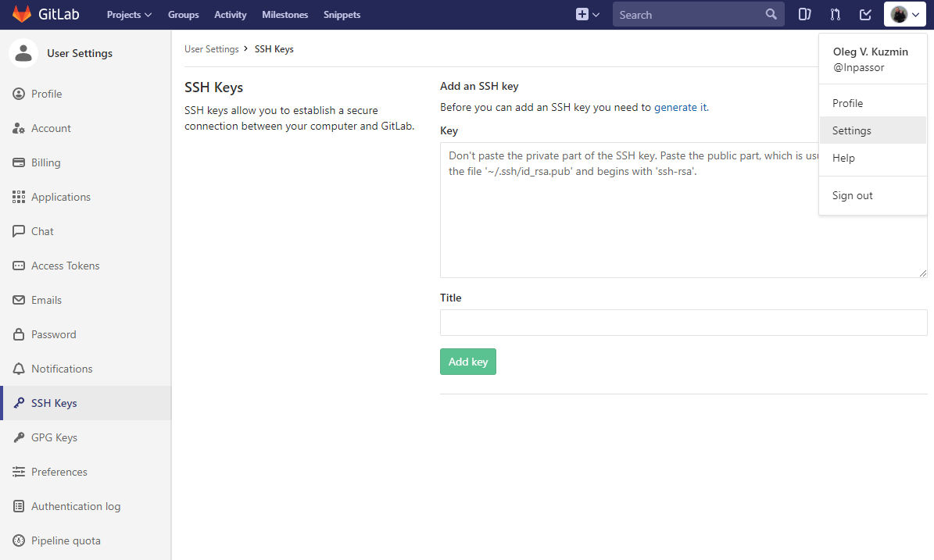Click the Billing credit card icon
934x560 pixels.
(19, 162)
